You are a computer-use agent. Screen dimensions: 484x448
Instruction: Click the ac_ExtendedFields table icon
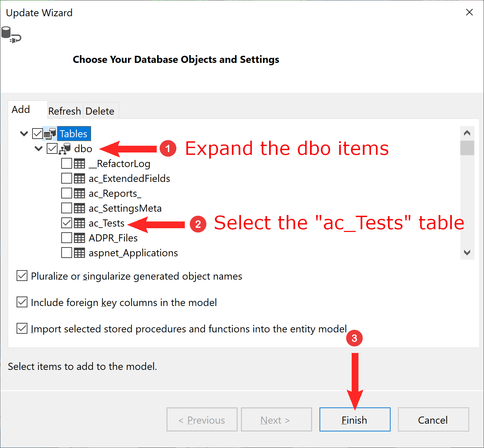80,179
